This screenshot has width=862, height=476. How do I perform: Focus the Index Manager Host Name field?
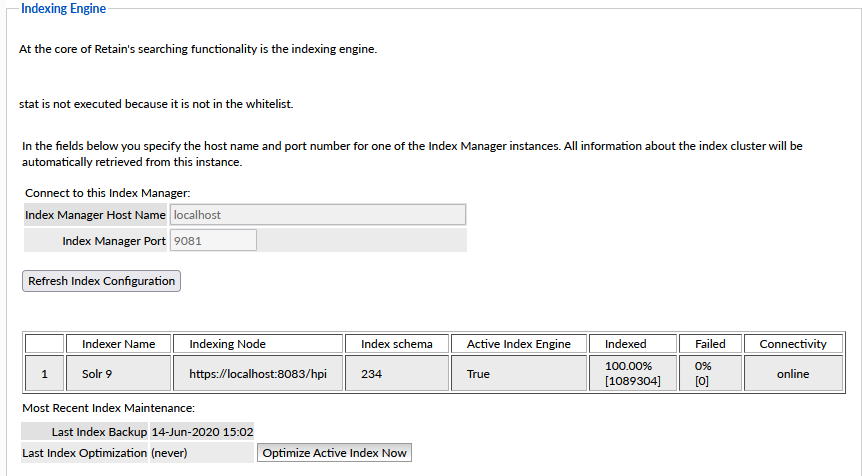click(317, 215)
